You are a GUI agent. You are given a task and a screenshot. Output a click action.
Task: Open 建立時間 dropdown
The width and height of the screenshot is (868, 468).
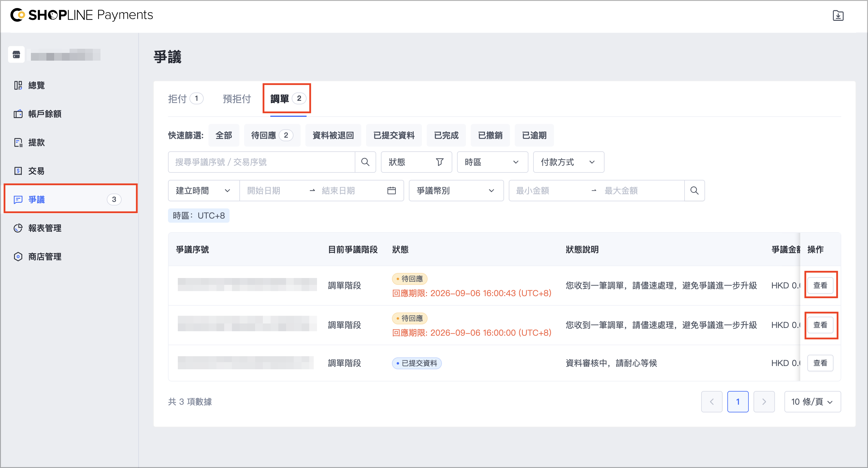tap(203, 191)
